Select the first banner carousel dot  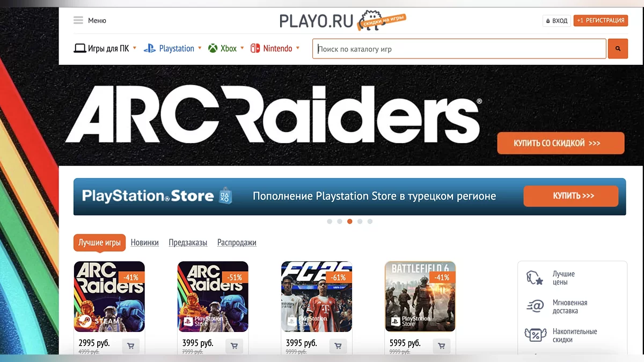[x=330, y=221]
